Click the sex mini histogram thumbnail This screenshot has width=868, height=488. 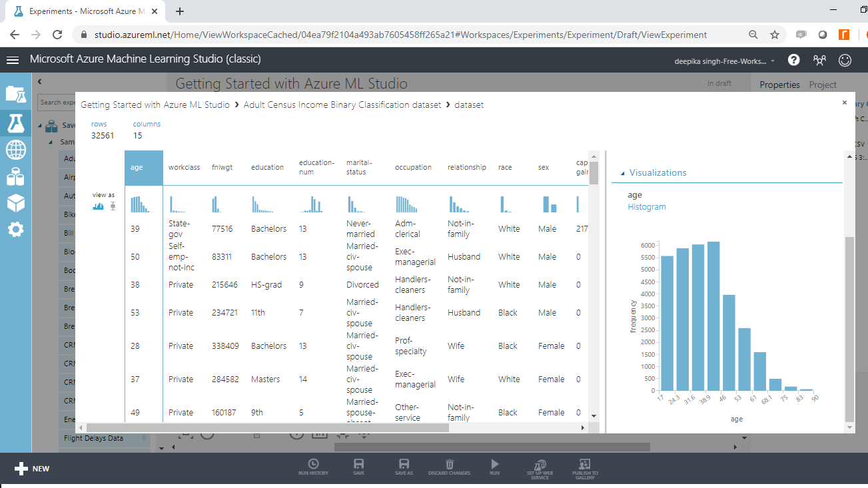(550, 204)
